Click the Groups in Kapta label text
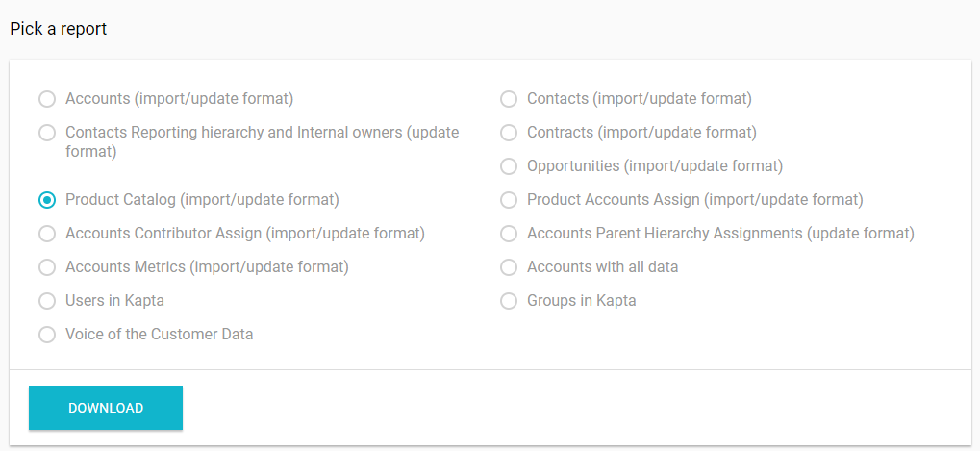 pyautogui.click(x=582, y=301)
